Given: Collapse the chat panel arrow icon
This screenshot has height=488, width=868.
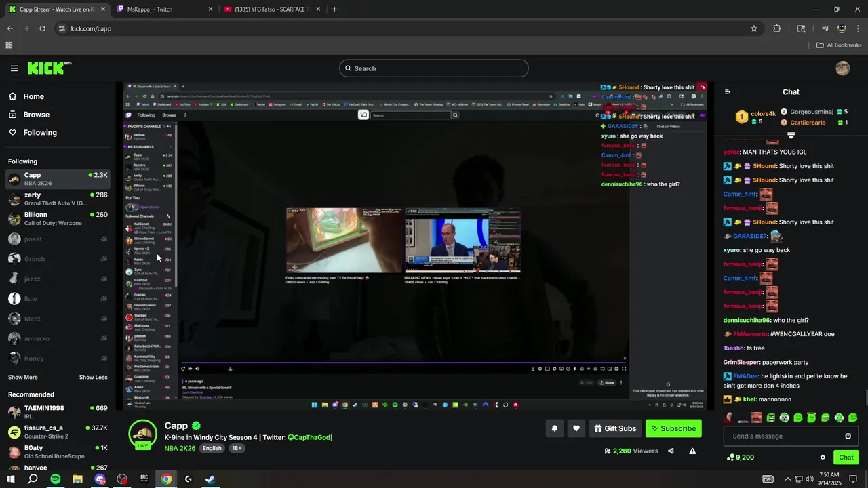Looking at the screenshot, I should [x=728, y=92].
